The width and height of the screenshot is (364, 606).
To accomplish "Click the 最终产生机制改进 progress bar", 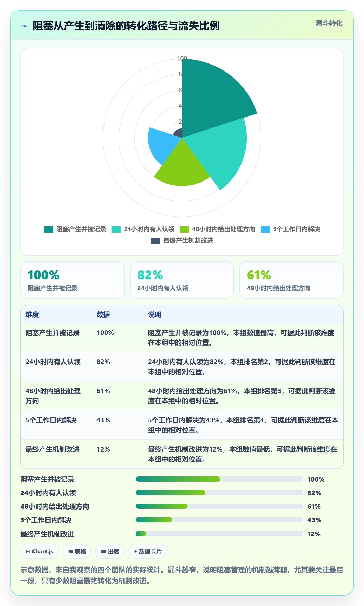I will (x=219, y=534).
